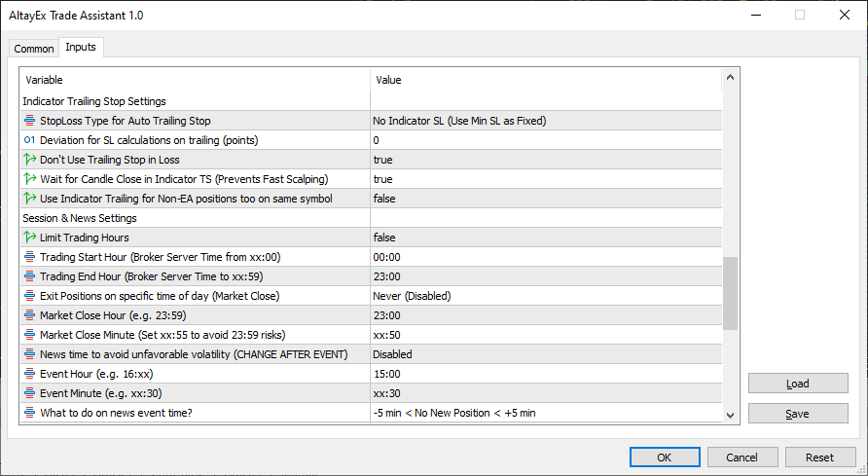Click the Load button
This screenshot has width=868, height=476.
click(798, 384)
